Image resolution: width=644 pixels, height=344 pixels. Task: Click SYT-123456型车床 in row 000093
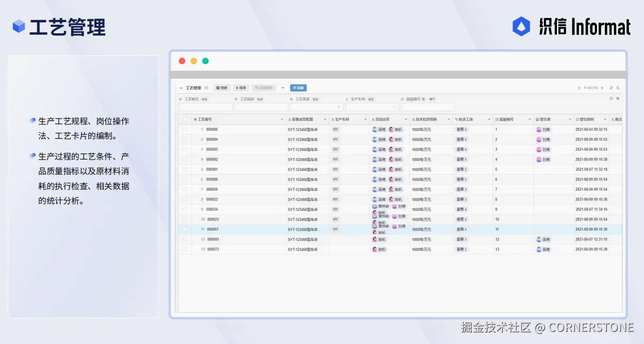click(x=303, y=240)
